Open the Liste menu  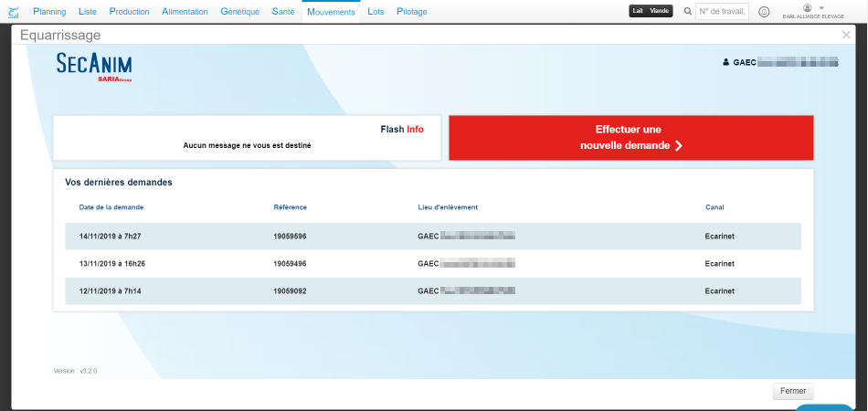[x=88, y=12]
